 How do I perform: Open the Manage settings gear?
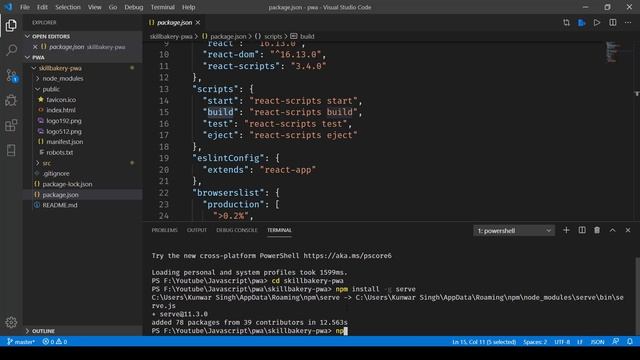(11, 322)
